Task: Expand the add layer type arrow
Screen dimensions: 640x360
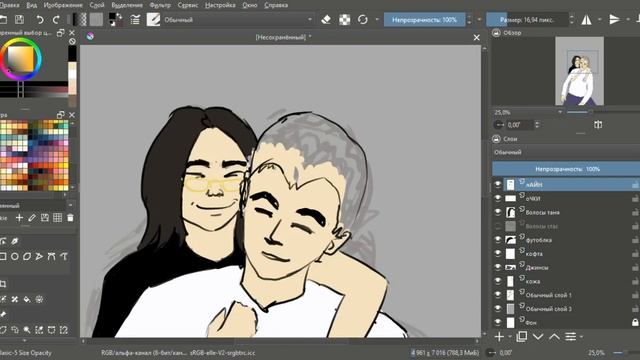Action: tap(510, 337)
